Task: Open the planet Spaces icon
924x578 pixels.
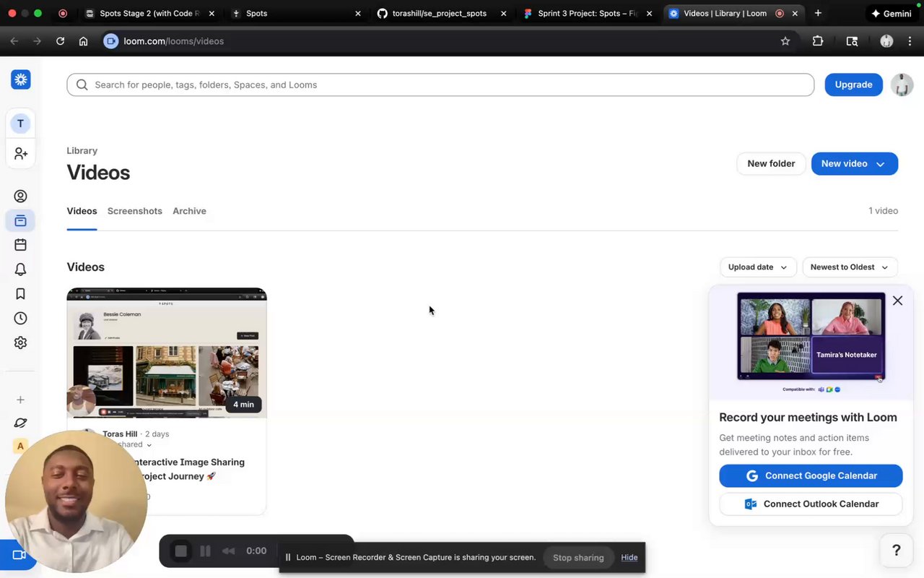Action: pyautogui.click(x=20, y=423)
